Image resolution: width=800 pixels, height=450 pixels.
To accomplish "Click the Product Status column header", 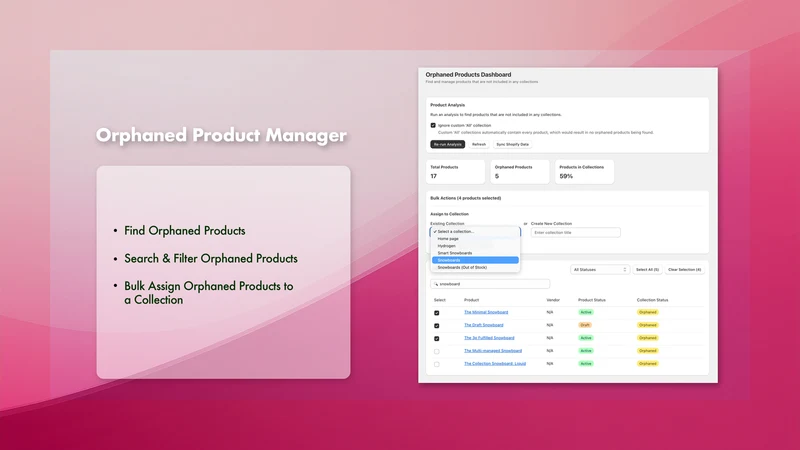I will point(592,300).
